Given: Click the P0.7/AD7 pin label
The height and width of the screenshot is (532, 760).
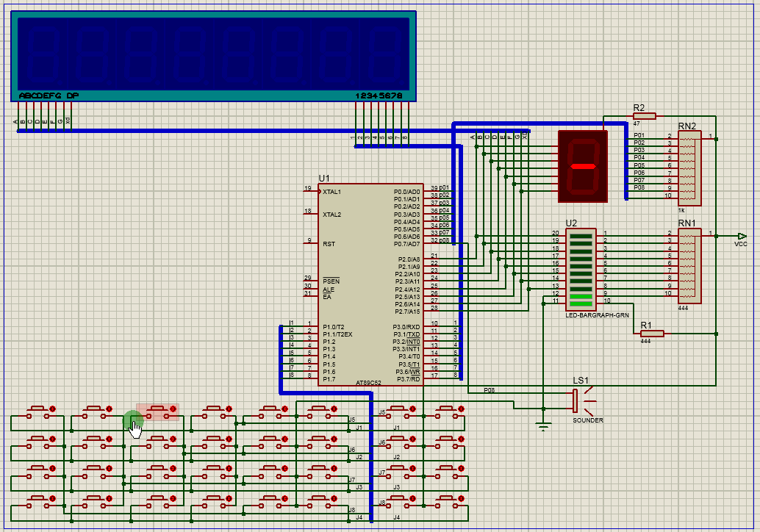Looking at the screenshot, I should [x=406, y=244].
